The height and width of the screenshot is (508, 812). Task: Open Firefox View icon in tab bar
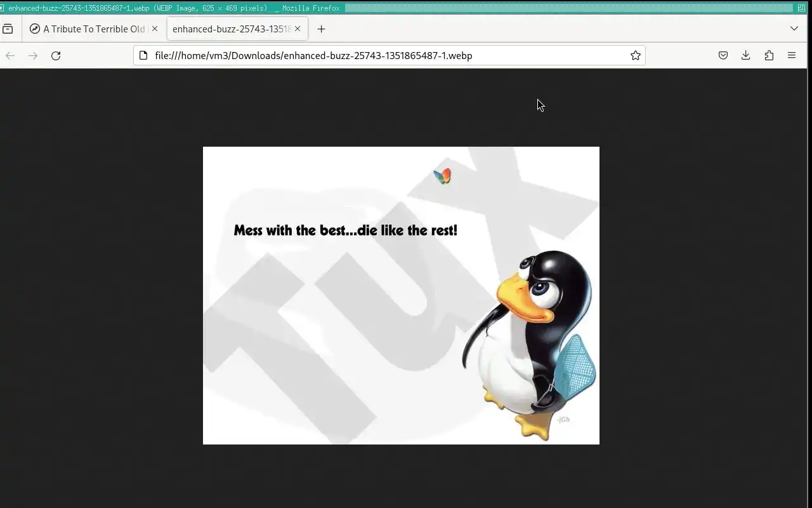8,29
